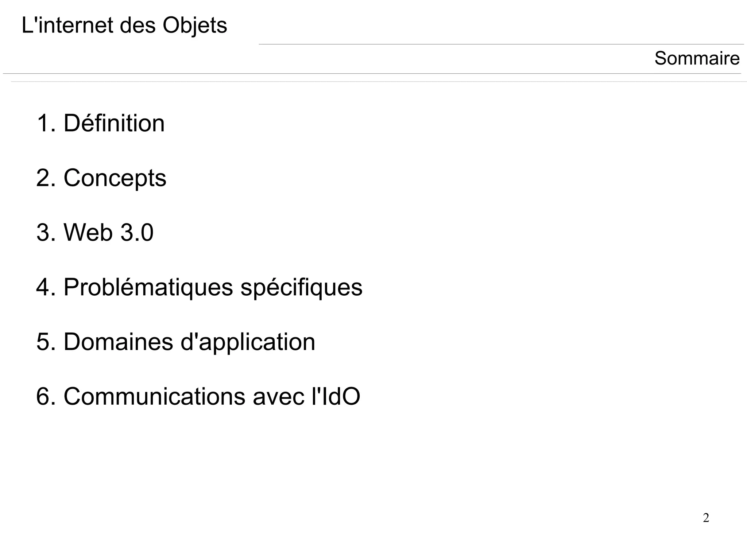747x560 pixels.
Task: Click the word Domaines in item 5
Action: (119, 342)
